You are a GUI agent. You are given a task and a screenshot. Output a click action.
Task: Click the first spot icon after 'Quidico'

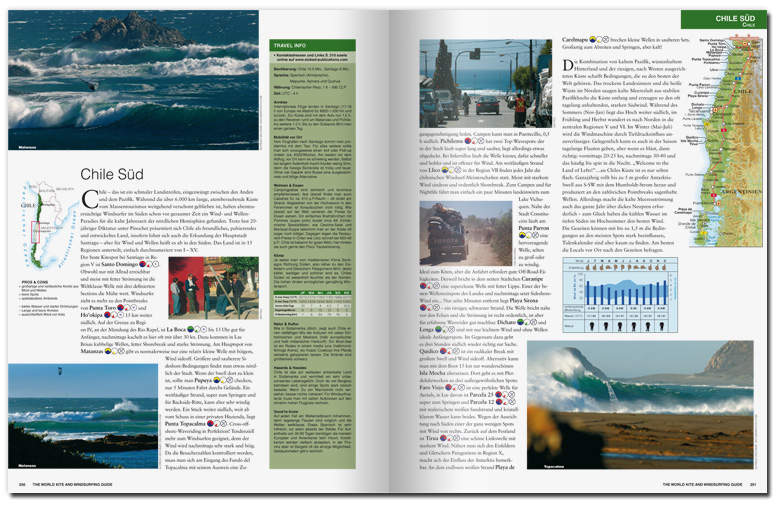[x=444, y=351]
